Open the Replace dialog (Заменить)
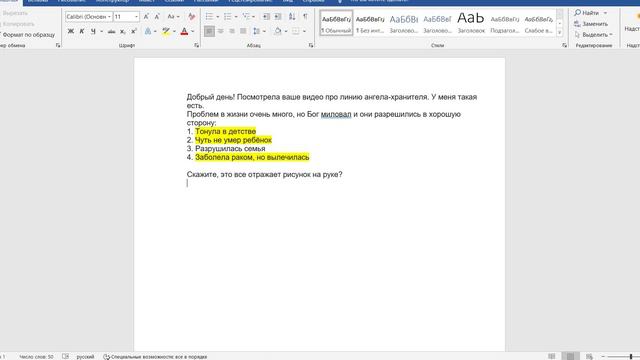 point(591,24)
